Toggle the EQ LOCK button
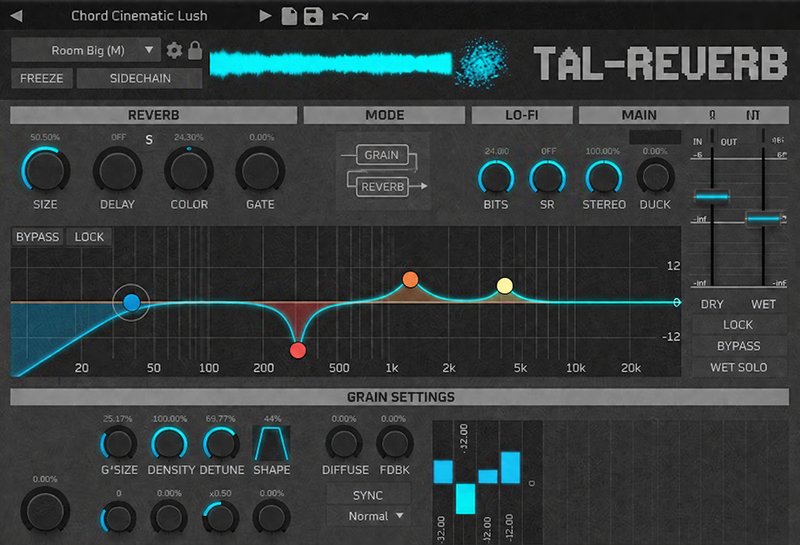 (x=89, y=237)
